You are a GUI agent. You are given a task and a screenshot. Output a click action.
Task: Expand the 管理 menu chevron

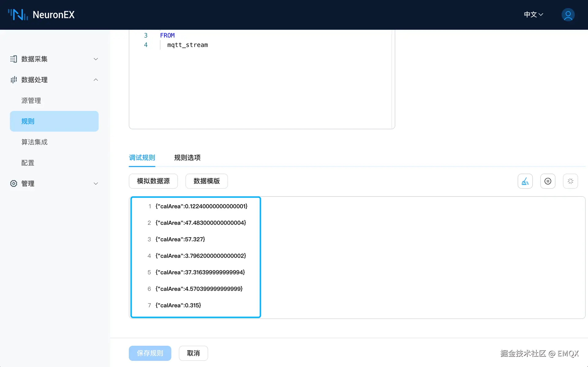point(96,184)
